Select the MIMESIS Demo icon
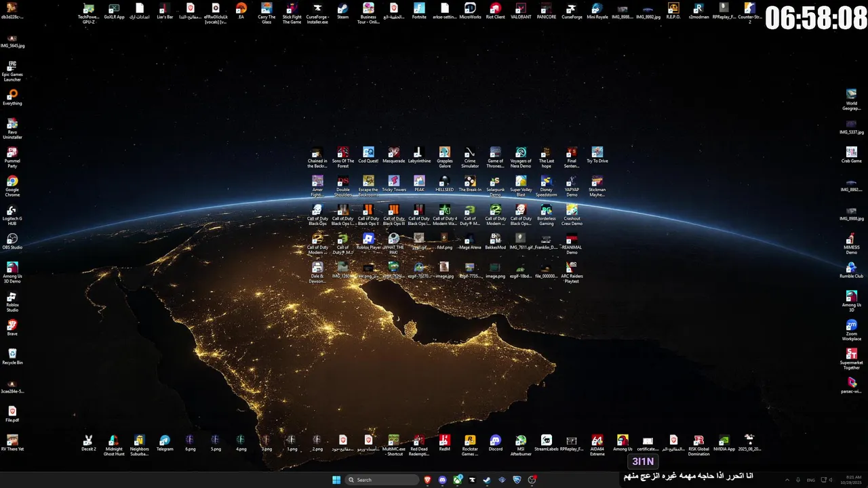Viewport: 868px width, 488px height. coord(852,243)
